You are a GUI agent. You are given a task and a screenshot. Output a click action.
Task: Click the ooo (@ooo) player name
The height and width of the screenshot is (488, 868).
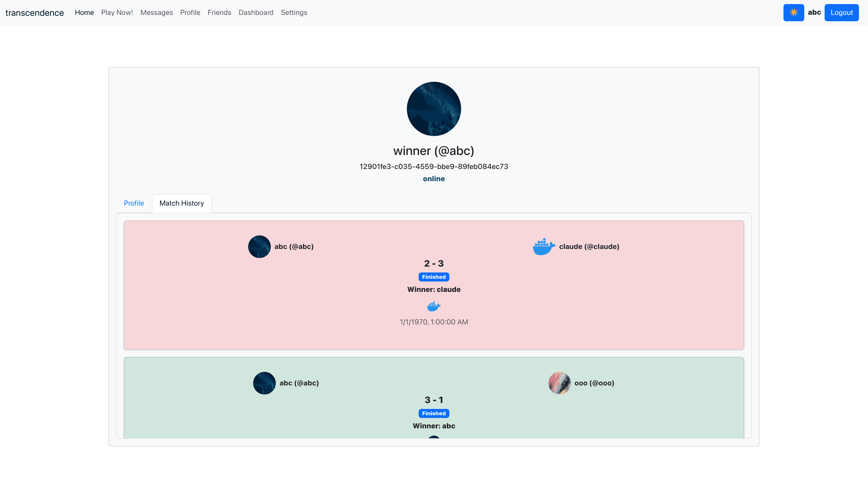[x=594, y=383]
